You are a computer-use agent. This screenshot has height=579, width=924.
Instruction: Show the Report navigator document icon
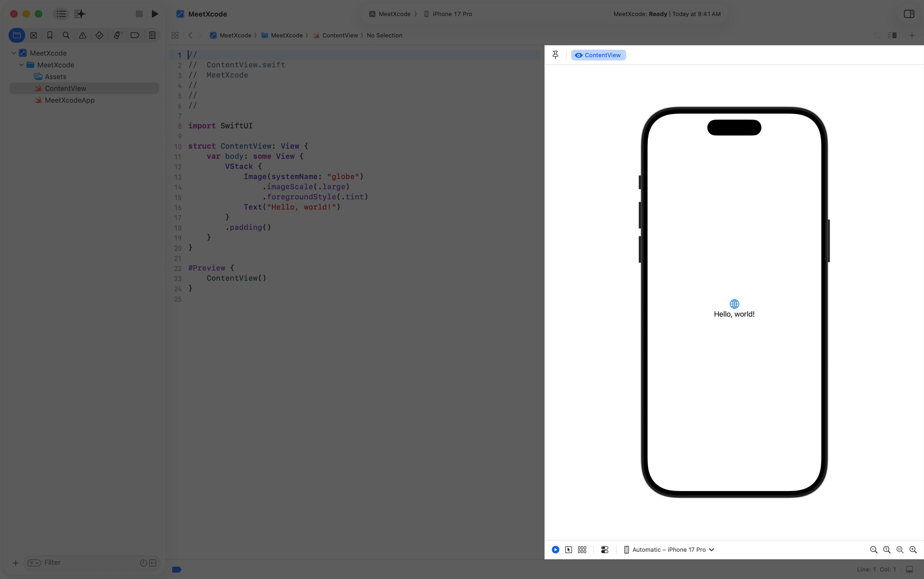click(152, 35)
